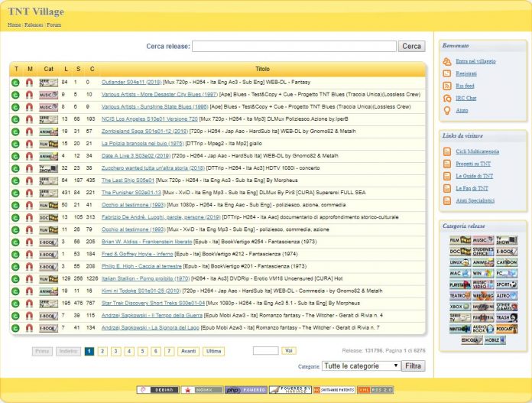Jump to the Ultima page button
Image resolution: width=532 pixels, height=403 pixels.
pyautogui.click(x=213, y=351)
